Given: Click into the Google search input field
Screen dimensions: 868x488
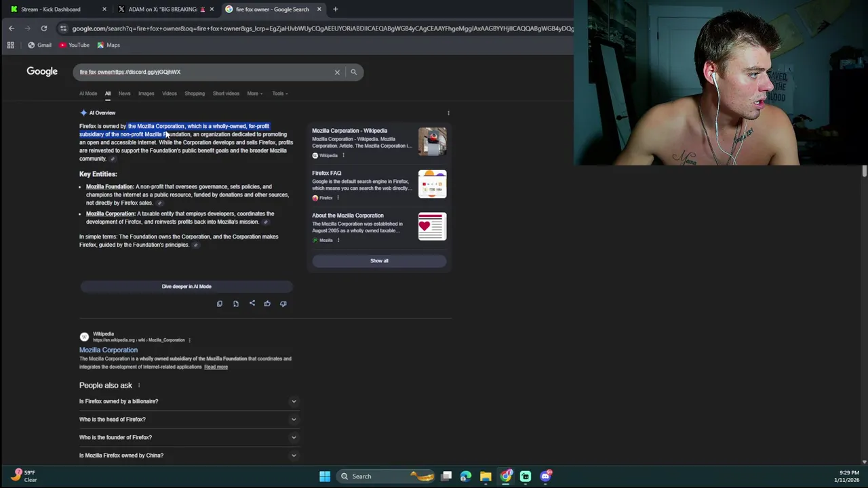Looking at the screenshot, I should [x=203, y=72].
